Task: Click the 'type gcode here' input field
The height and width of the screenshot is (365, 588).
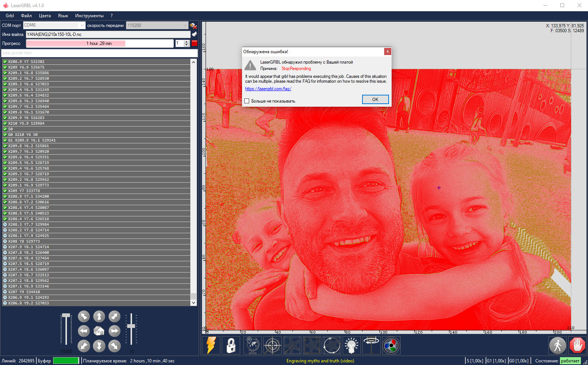Action: [x=99, y=53]
